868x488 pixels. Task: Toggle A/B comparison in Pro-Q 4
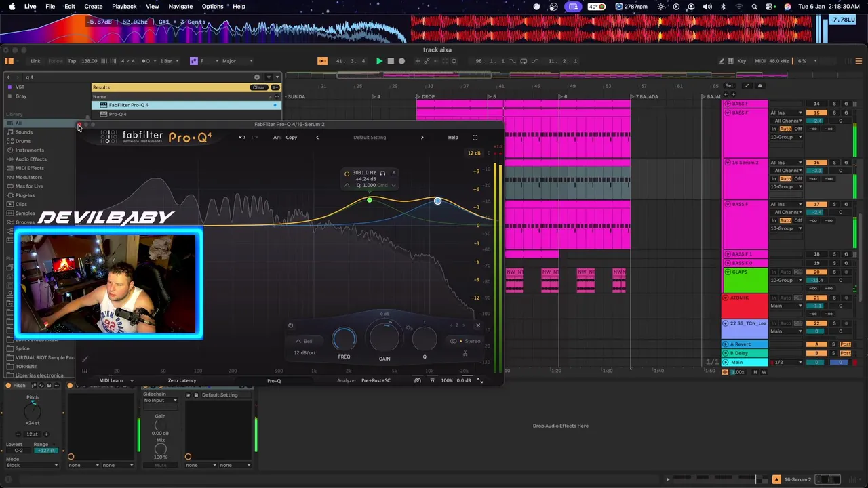click(277, 138)
